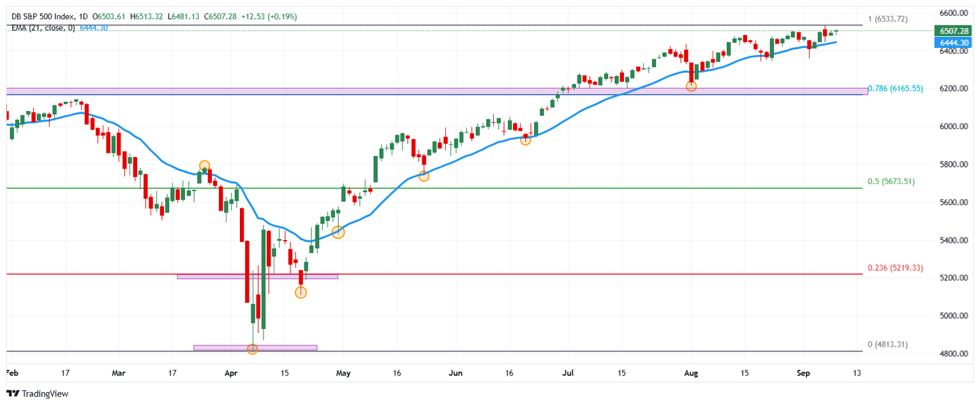Viewport: 980px width, 405px height.
Task: Click the 0 (4813.31) Fibonacci label
Action: pyautogui.click(x=888, y=344)
